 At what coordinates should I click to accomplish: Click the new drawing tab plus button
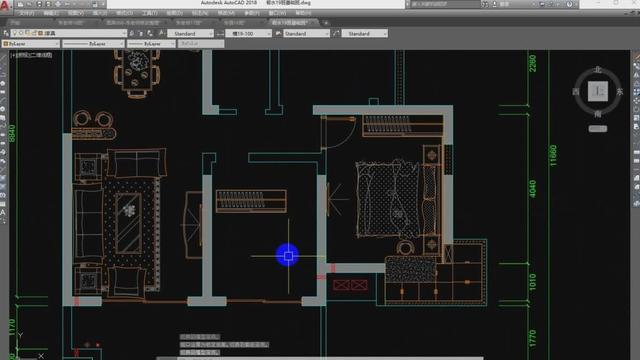(326, 23)
